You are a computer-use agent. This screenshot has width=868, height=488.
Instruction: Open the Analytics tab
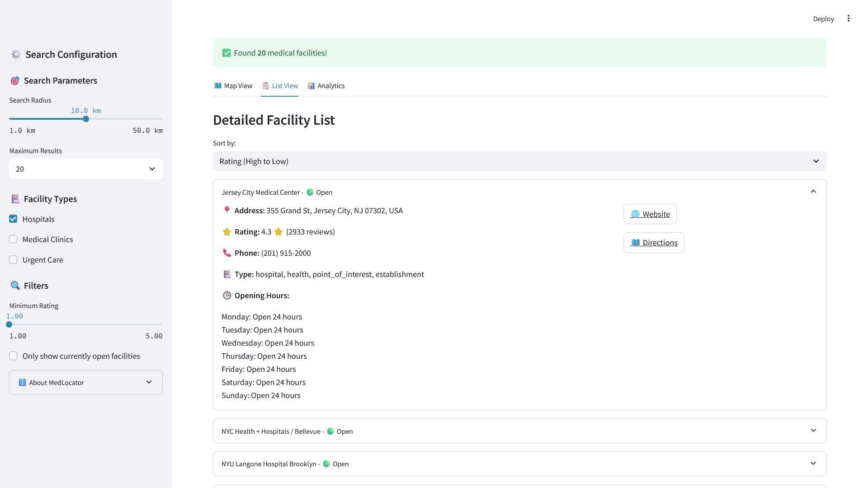tap(326, 86)
